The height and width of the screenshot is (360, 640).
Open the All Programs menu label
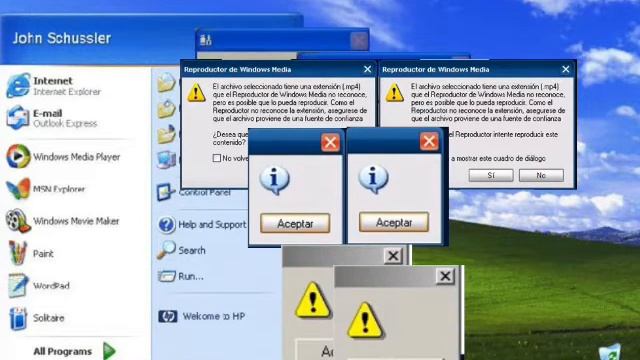coord(62,351)
